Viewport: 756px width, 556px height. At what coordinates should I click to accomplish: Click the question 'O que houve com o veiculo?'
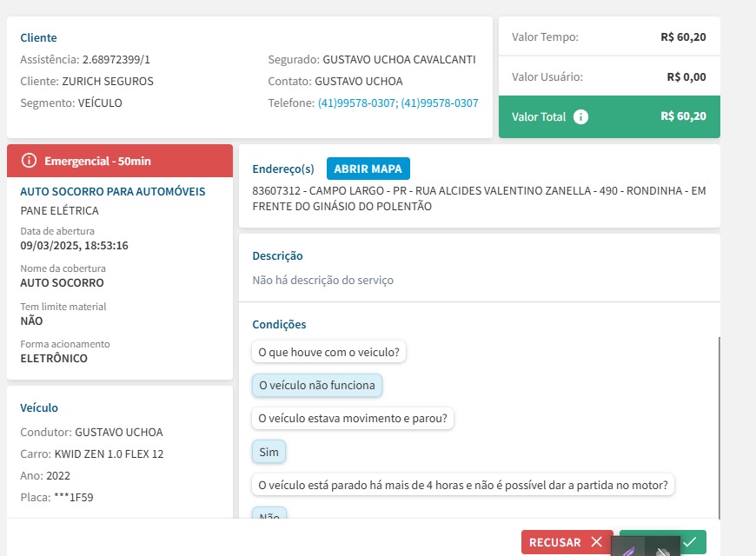328,352
